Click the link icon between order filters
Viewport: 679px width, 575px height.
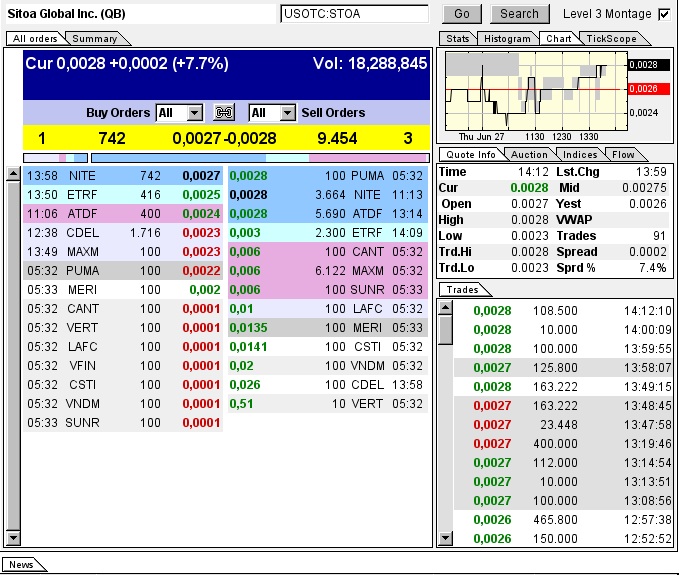[x=224, y=113]
